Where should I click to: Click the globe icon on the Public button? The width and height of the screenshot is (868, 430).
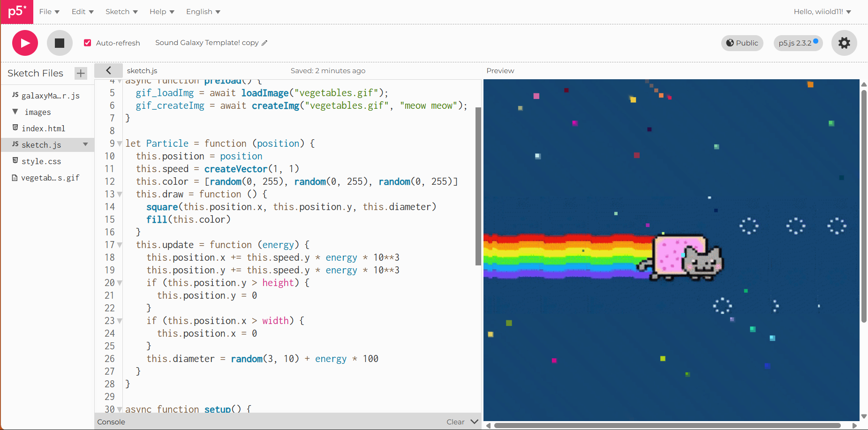[x=730, y=43]
